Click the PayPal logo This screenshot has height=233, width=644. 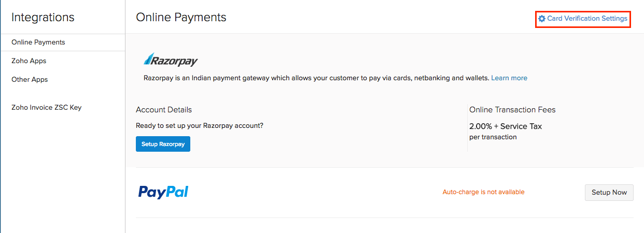pos(163,192)
